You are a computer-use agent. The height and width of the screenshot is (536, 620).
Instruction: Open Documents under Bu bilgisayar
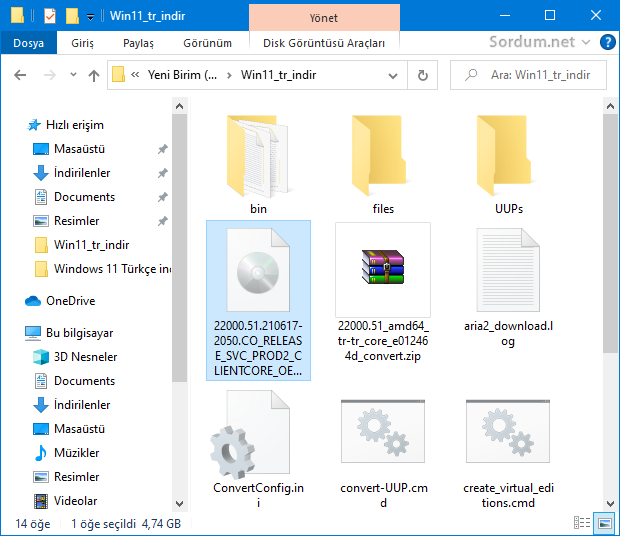(74, 381)
